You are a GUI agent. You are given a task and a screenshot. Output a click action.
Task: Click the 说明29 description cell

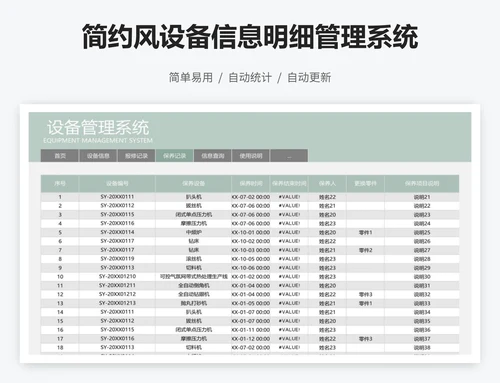click(x=422, y=268)
